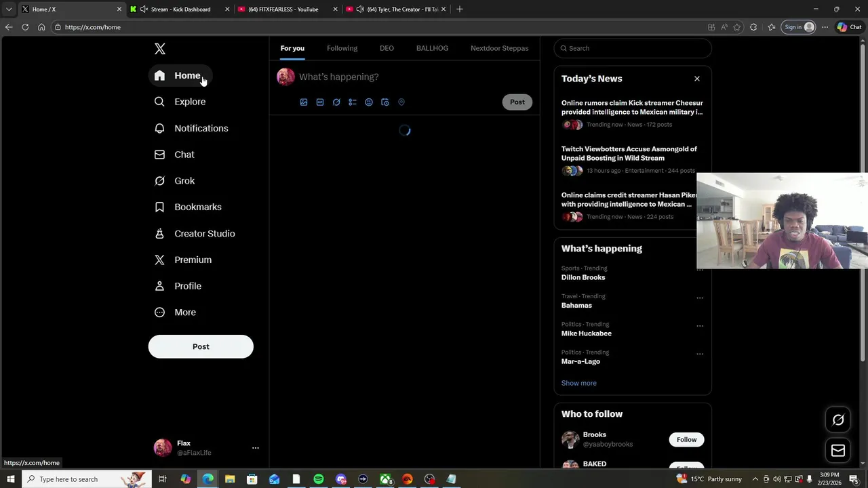The image size is (868, 488).
Task: Open options for Mike Huckabee trend
Action: (x=700, y=325)
